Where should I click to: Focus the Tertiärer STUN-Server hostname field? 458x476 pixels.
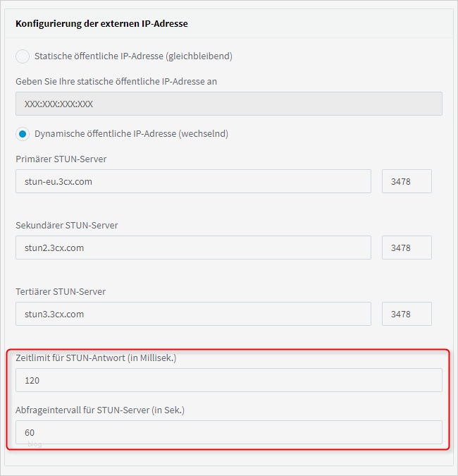tap(193, 314)
